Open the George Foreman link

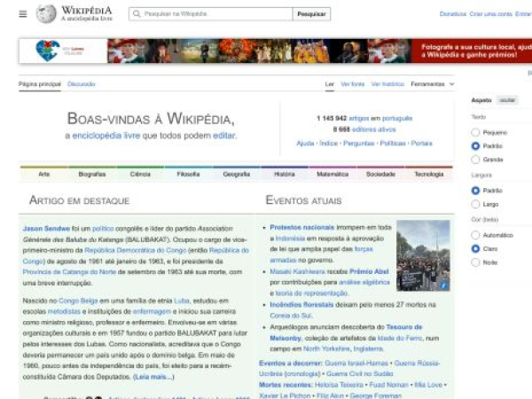pos(376,395)
